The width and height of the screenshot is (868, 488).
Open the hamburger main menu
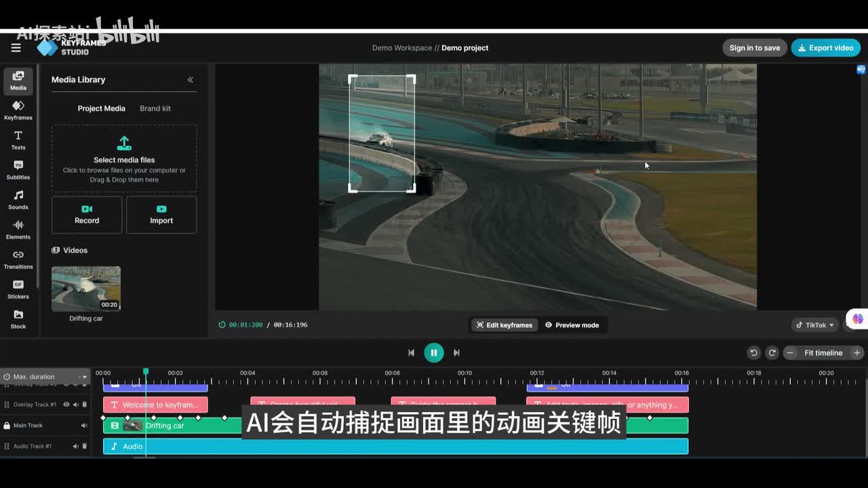pos(16,47)
